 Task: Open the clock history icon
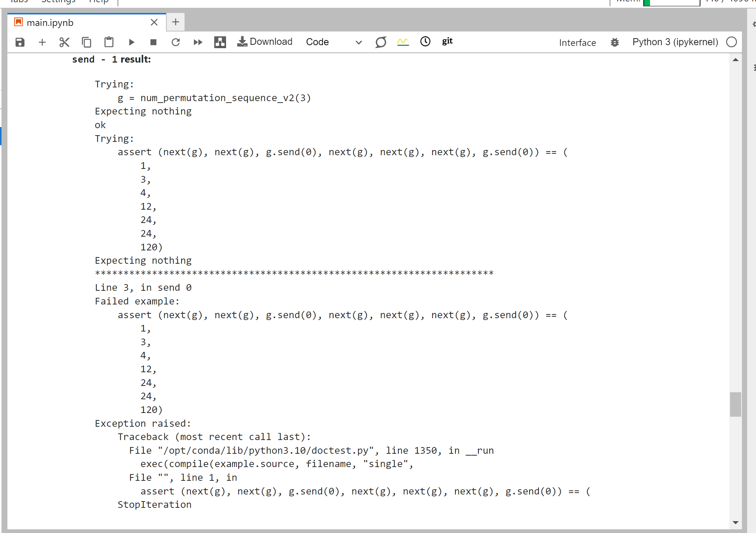coord(425,41)
